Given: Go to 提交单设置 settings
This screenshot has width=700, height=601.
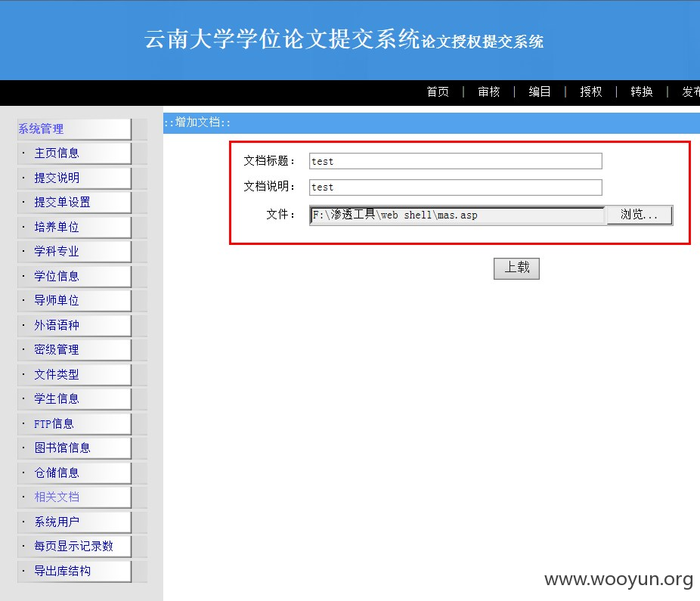Looking at the screenshot, I should tap(63, 203).
